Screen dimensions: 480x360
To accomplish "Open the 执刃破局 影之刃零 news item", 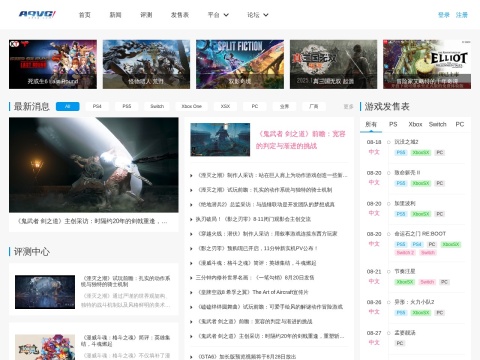I will click(253, 219).
